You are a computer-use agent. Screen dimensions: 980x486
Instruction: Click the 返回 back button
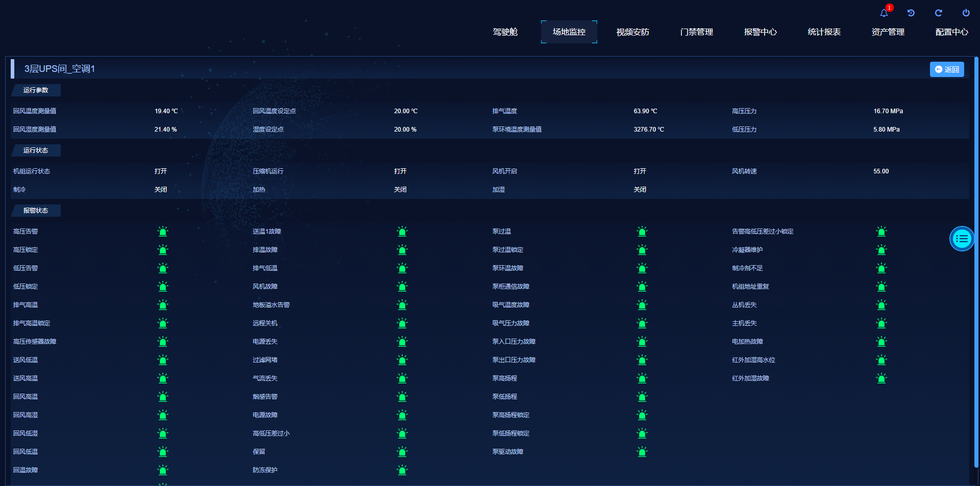click(947, 69)
